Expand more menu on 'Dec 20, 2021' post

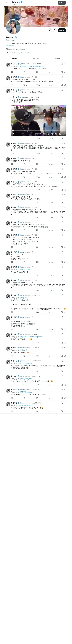(65, 295)
